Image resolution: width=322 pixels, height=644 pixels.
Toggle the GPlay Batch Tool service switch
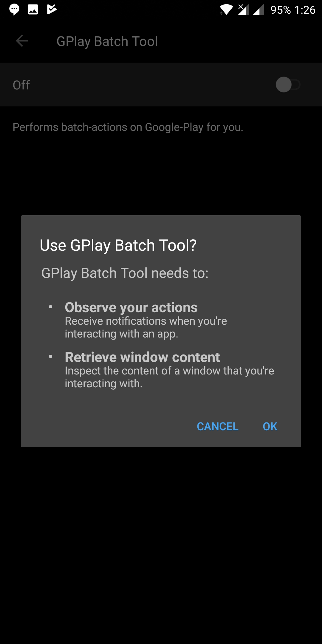point(287,85)
